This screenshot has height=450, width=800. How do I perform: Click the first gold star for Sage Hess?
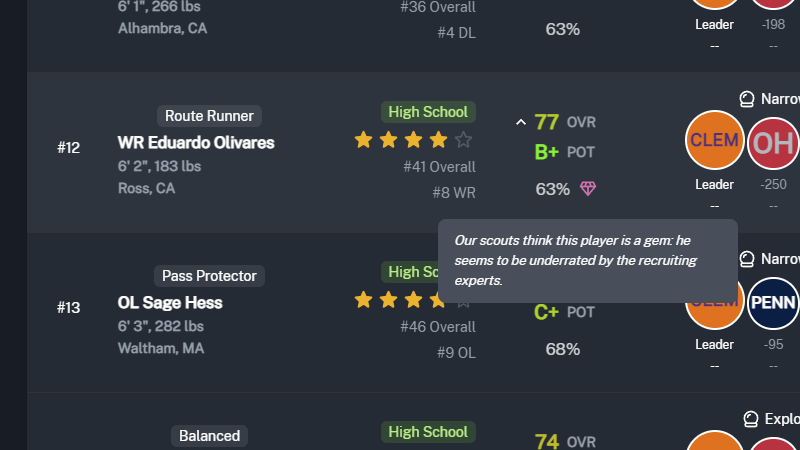click(x=363, y=299)
